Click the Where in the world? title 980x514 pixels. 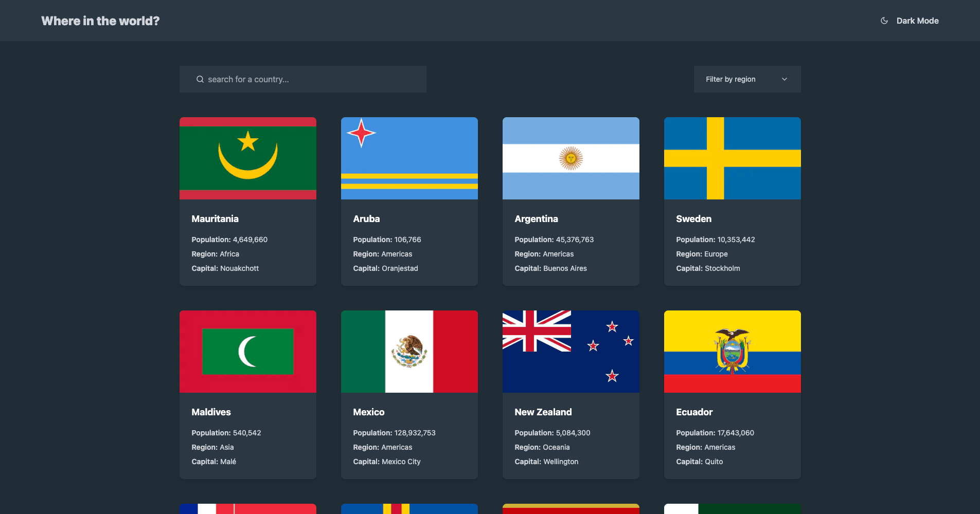(x=100, y=21)
